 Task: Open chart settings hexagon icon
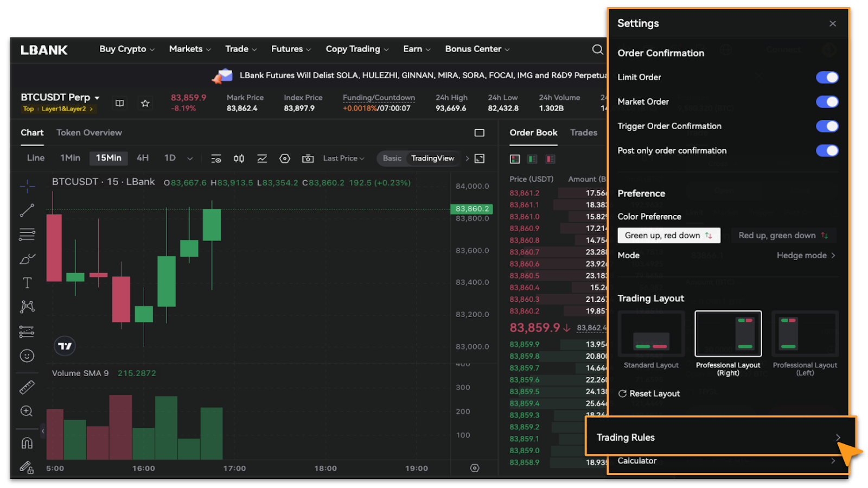[x=285, y=159]
